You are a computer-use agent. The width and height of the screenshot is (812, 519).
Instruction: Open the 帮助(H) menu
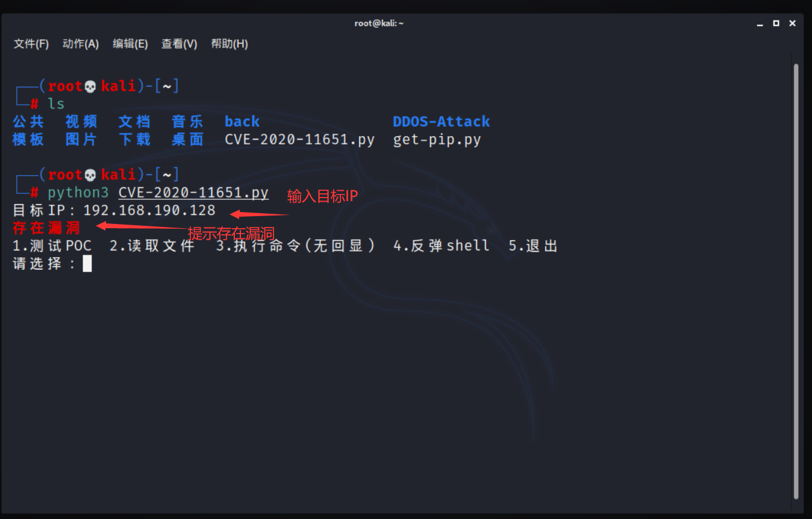(230, 44)
